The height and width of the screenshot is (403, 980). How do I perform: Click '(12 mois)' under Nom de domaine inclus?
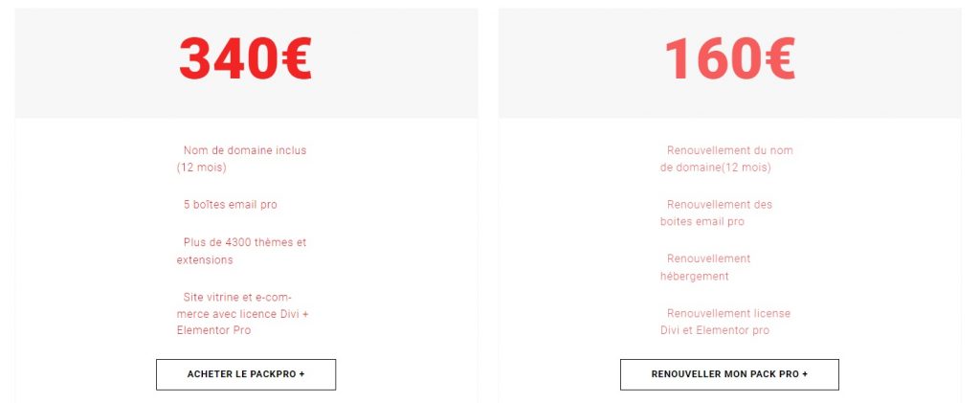201,168
